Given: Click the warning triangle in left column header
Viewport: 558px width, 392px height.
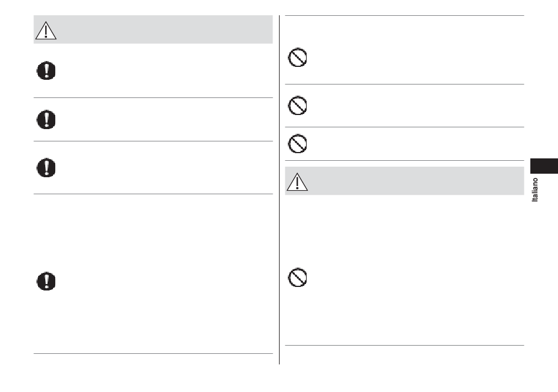Looking at the screenshot, I should click(x=46, y=31).
